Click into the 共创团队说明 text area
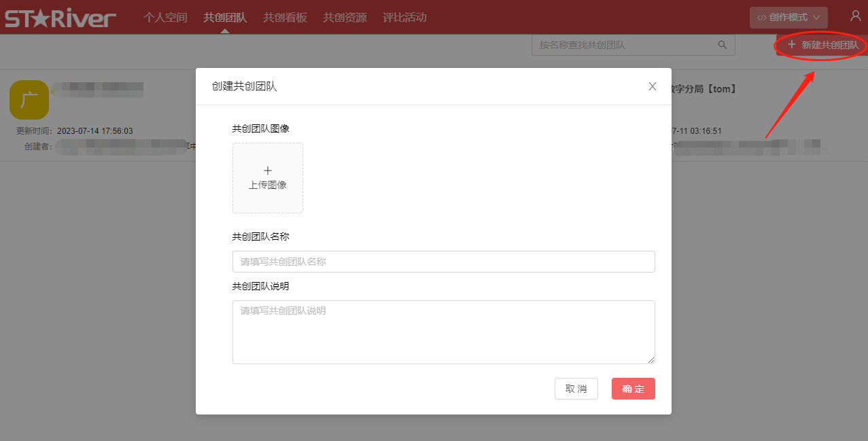 click(x=443, y=332)
